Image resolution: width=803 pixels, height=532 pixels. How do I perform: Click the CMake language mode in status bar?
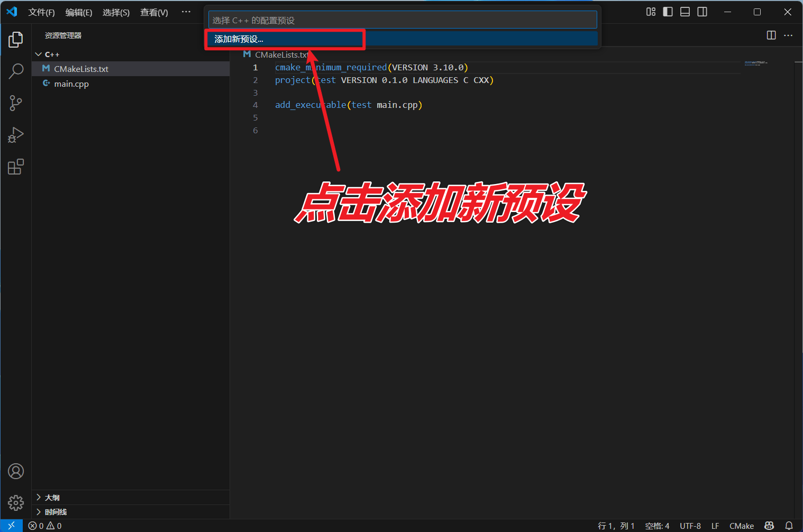[x=741, y=526]
